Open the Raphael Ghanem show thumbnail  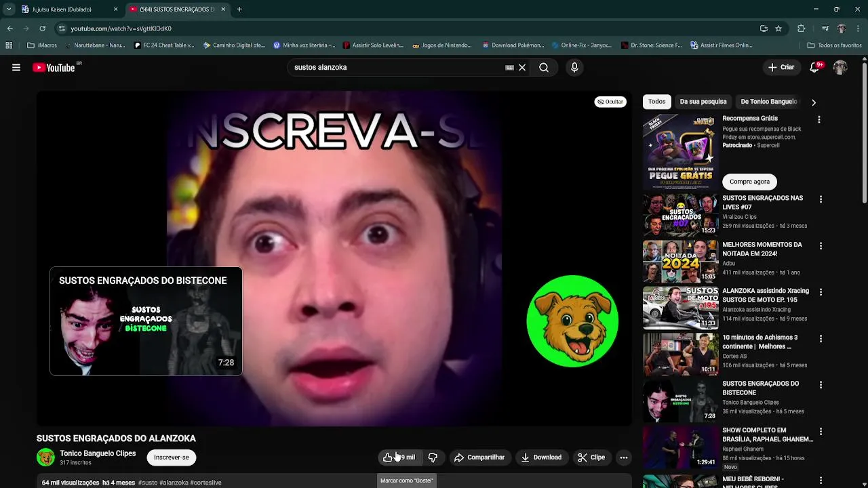pos(680,447)
